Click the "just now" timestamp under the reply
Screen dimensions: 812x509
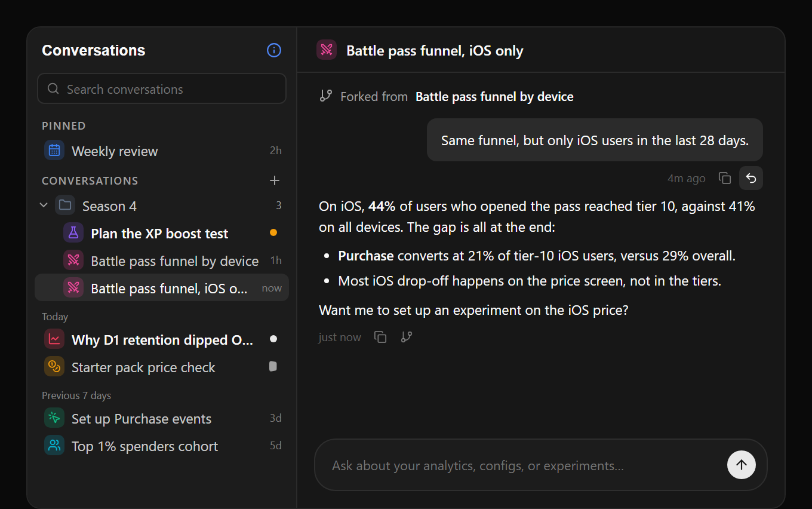340,338
